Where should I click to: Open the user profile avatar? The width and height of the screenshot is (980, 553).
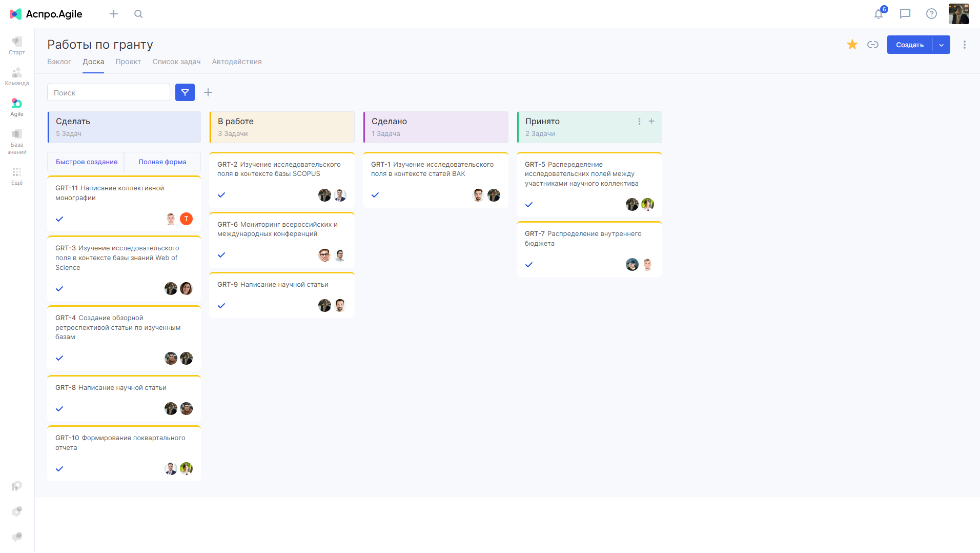[x=958, y=14]
